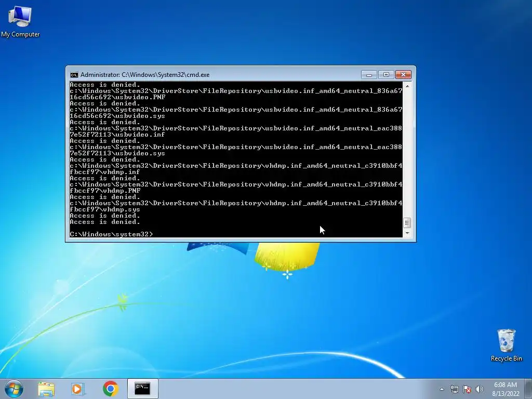This screenshot has width=532, height=399.
Task: Click the 7e52f72113\usbvideo.inf output line
Action: click(117, 135)
